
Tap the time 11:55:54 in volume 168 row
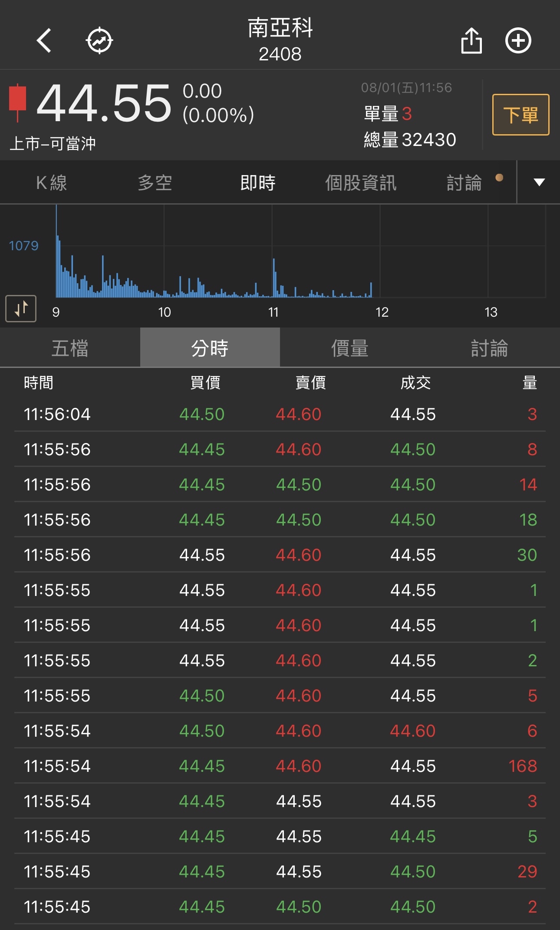coord(57,766)
